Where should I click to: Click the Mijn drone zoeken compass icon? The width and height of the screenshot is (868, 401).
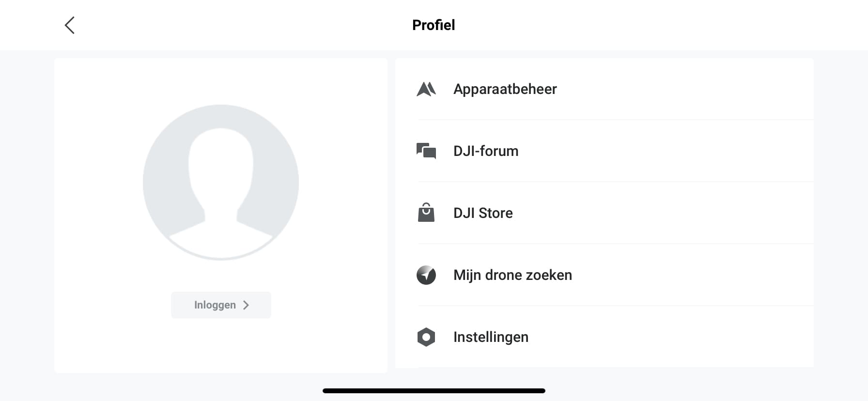point(426,275)
